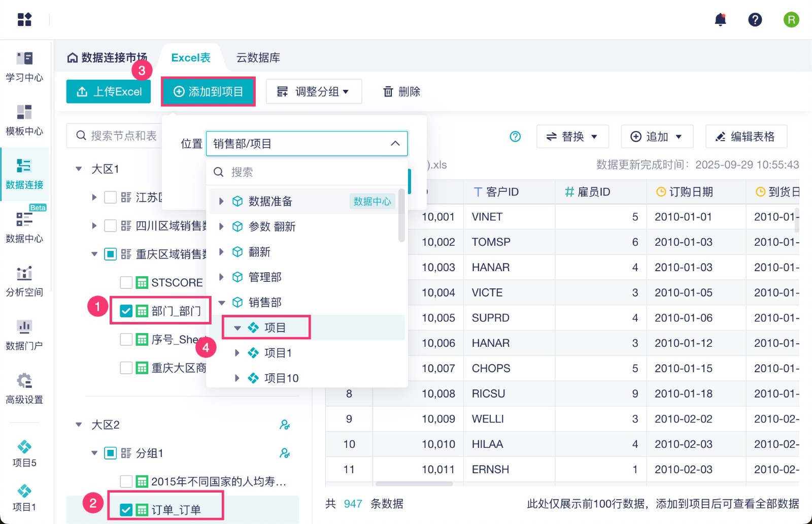Expand 项目1 in location list

(237, 353)
